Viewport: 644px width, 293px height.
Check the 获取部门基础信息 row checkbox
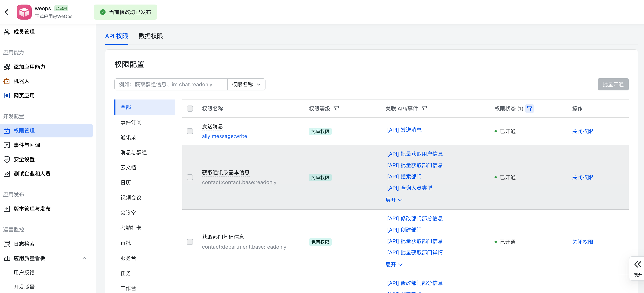coord(190,242)
